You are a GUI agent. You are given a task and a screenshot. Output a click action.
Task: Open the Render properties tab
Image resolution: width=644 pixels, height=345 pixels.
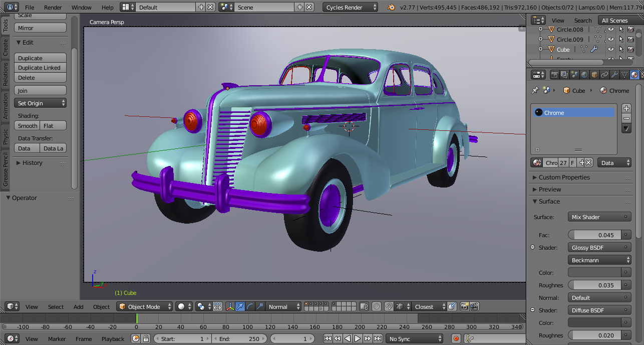pyautogui.click(x=554, y=75)
